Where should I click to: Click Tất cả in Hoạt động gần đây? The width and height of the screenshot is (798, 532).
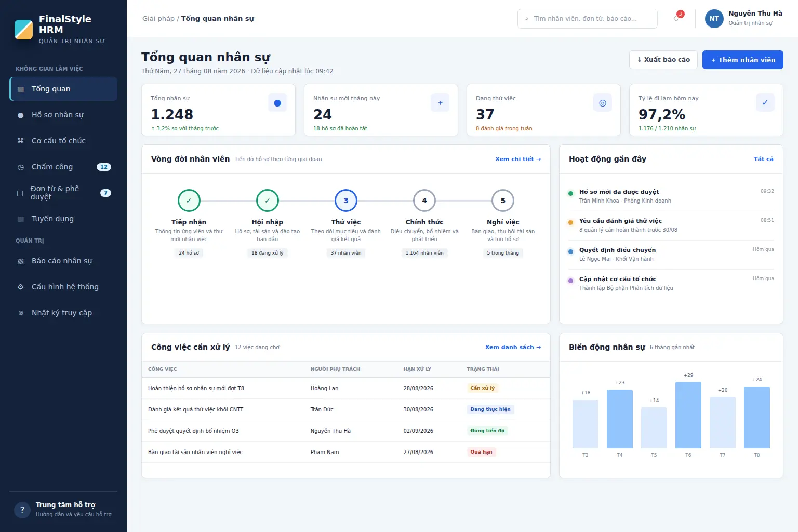pyautogui.click(x=763, y=159)
